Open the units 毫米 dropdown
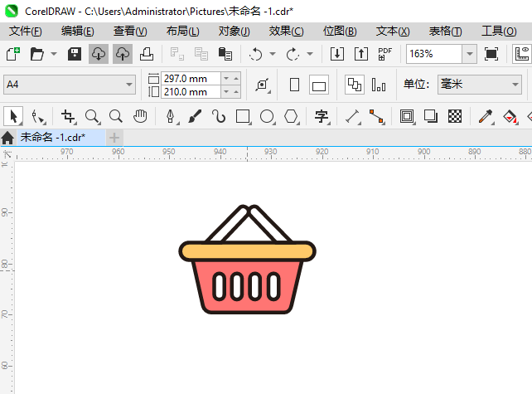The image size is (532, 394). (480, 85)
